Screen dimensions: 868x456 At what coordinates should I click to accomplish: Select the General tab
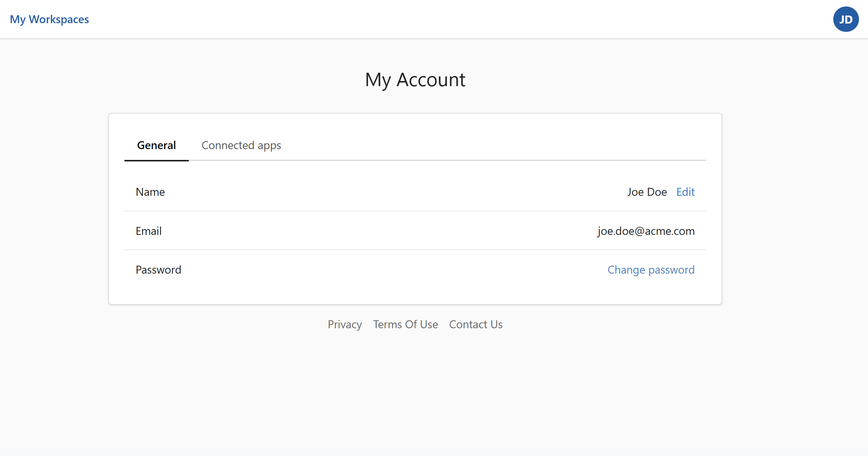[x=156, y=145]
